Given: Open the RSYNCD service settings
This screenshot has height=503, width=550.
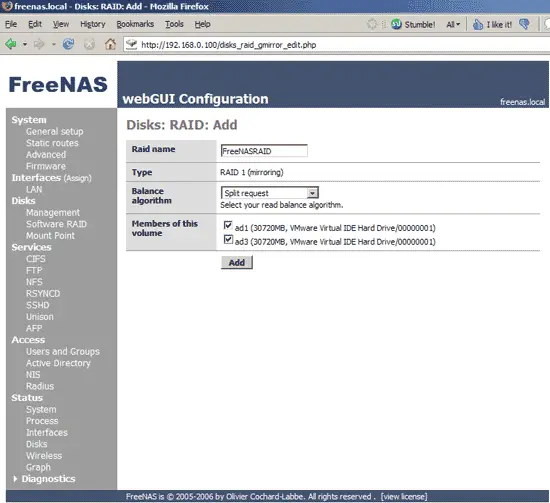Looking at the screenshot, I should [x=43, y=294].
